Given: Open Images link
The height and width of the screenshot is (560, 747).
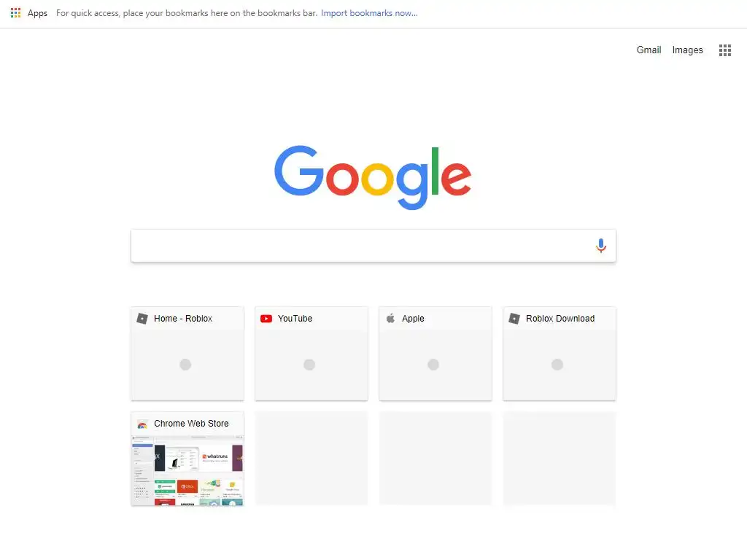Looking at the screenshot, I should click(687, 50).
